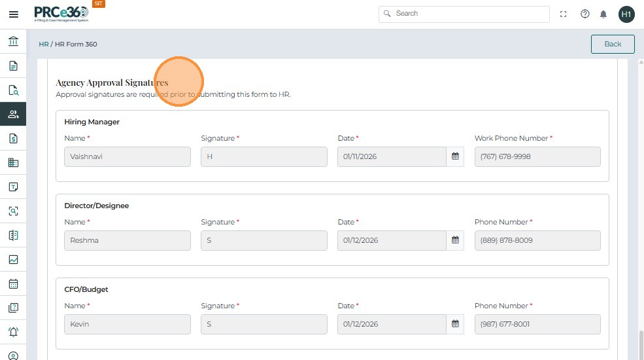This screenshot has height=360, width=644.
Task: Open Hiring Manager date calendar picker
Action: tap(456, 156)
